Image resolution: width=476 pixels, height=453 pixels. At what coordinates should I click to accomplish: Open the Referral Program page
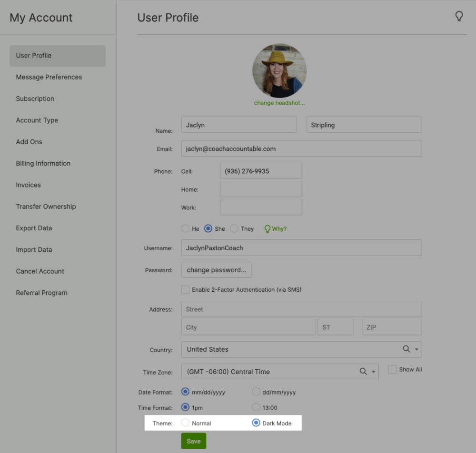tap(42, 293)
